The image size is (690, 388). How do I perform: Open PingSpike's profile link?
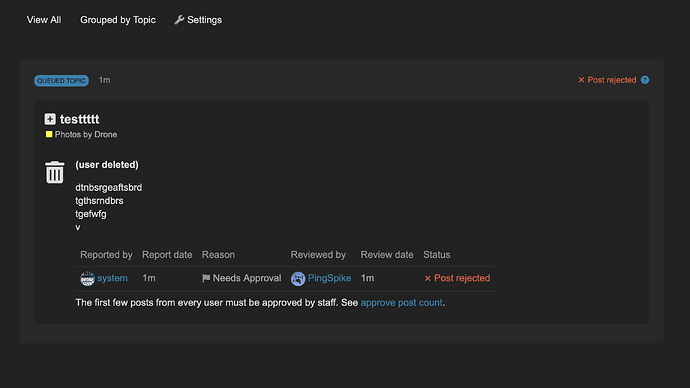tap(329, 278)
